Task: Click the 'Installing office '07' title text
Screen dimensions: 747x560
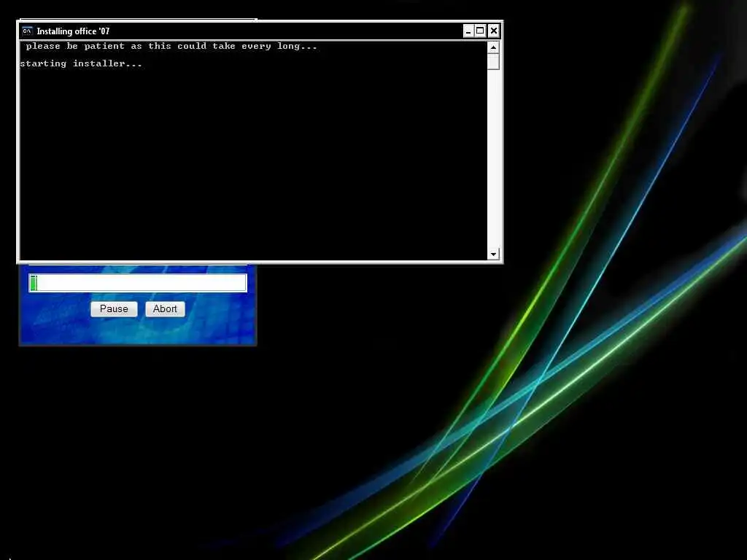Action: click(x=73, y=31)
